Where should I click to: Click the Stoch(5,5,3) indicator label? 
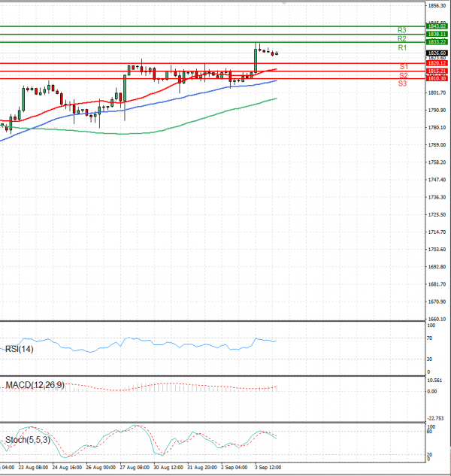(x=27, y=439)
